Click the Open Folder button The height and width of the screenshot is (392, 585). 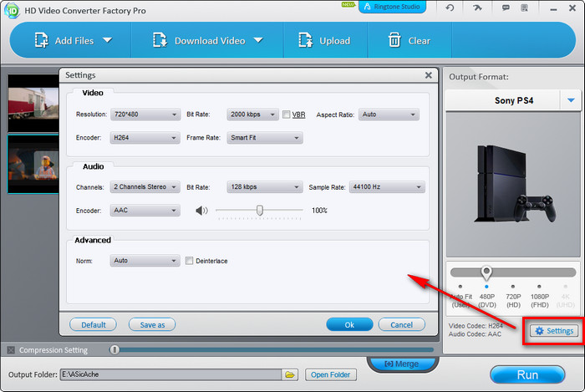(331, 374)
